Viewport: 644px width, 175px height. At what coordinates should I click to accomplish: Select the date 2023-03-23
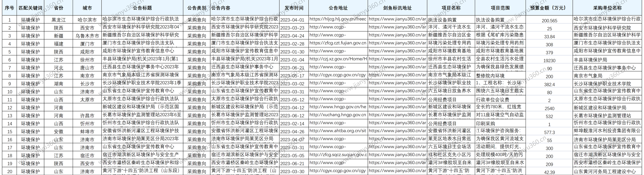[x=292, y=28]
